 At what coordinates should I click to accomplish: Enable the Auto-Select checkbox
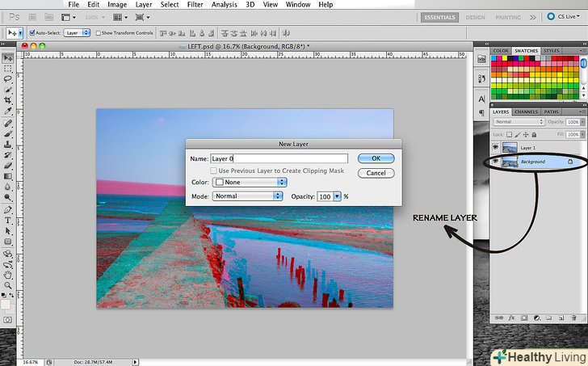(x=31, y=33)
